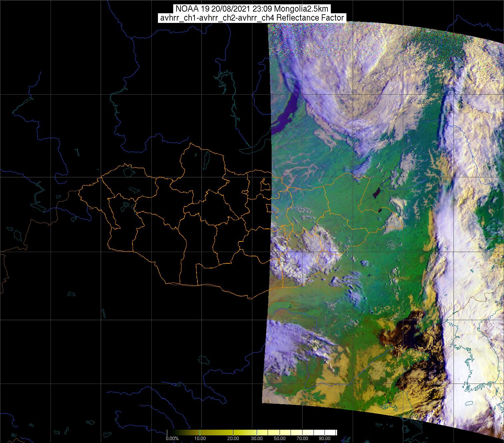Click the 'avhrr_ch1-avhrr_ch2-avhrr_ch4 Reflectance Factor' caption
This screenshot has height=443, width=504.
(252, 18)
